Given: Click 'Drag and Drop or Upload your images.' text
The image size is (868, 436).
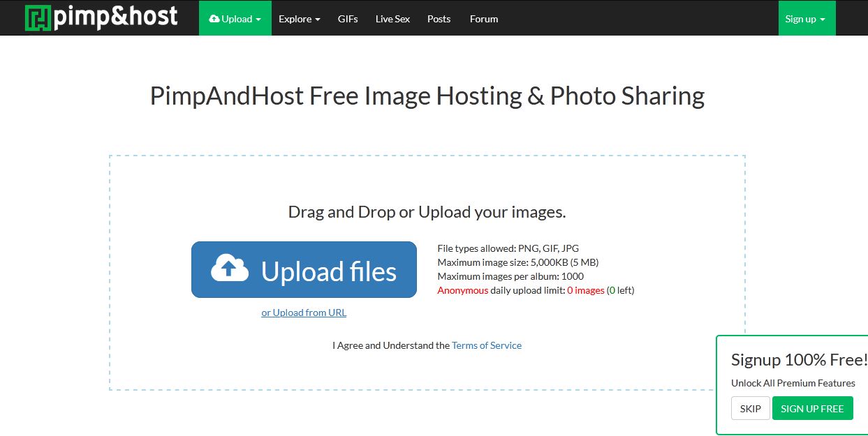Looking at the screenshot, I should point(427,212).
